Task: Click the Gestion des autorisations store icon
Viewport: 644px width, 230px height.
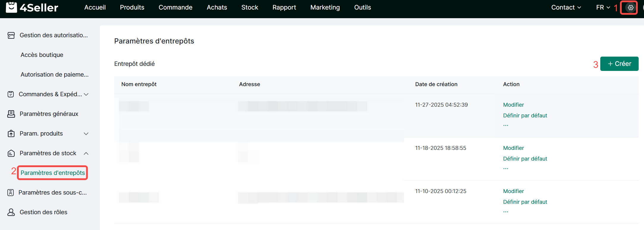Action: pos(11,35)
